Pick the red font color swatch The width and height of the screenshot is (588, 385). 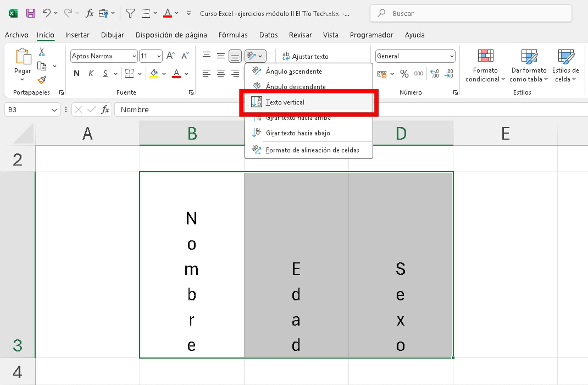176,74
